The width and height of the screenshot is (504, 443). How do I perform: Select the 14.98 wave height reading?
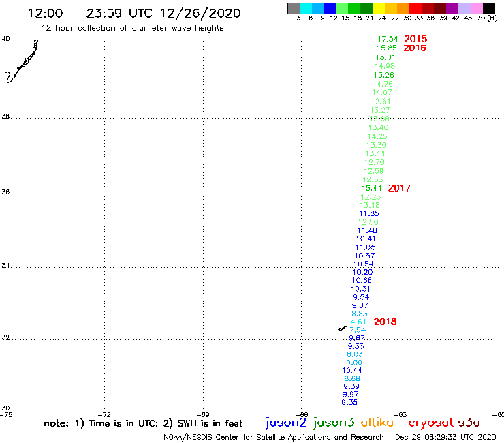click(x=385, y=66)
